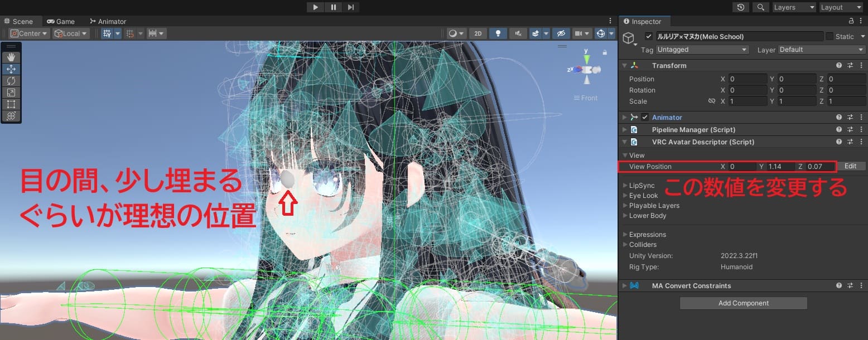Toggle scene effects (skybox, fog)
868x340 pixels.
point(536,33)
